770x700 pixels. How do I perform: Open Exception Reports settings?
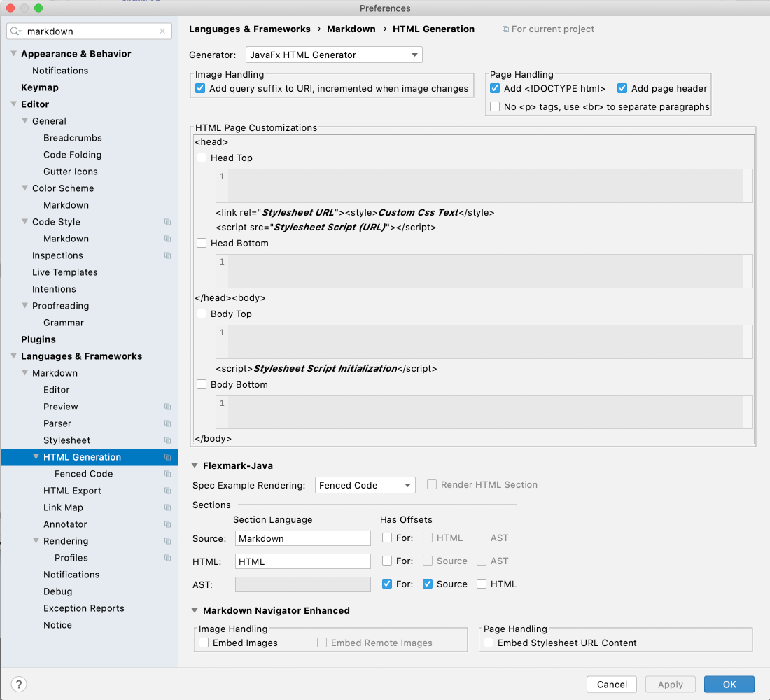(83, 608)
